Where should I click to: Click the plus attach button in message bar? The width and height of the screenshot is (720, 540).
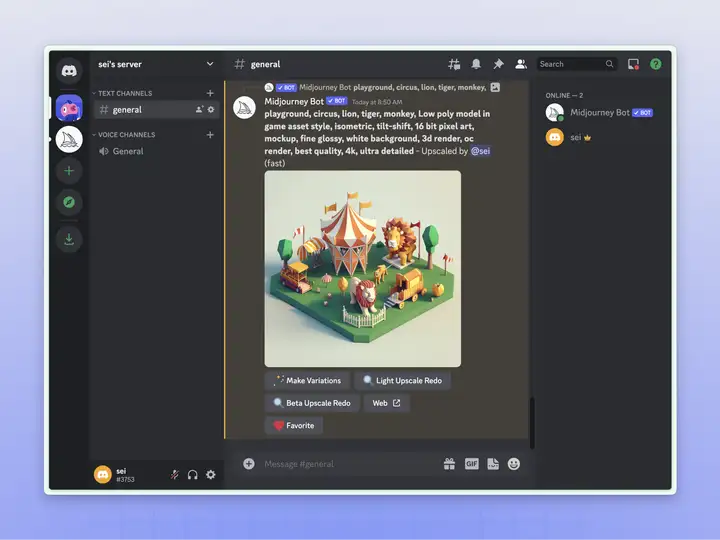point(249,464)
